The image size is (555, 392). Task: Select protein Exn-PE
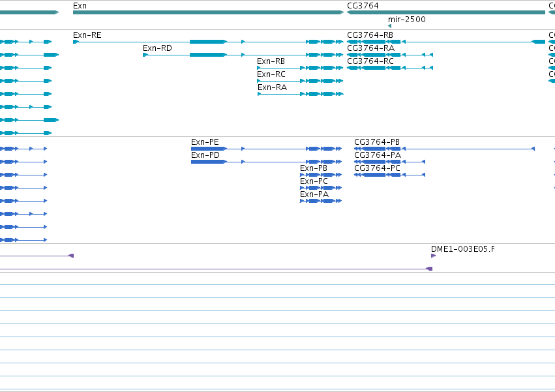click(266, 149)
